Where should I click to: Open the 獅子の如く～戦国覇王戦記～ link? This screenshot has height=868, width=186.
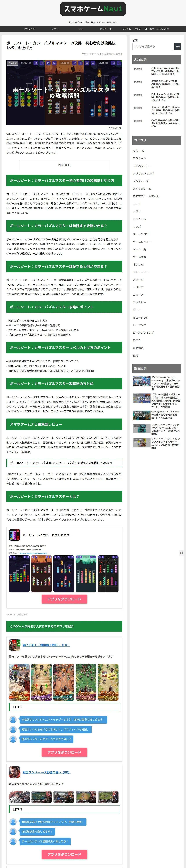tap(46, 645)
